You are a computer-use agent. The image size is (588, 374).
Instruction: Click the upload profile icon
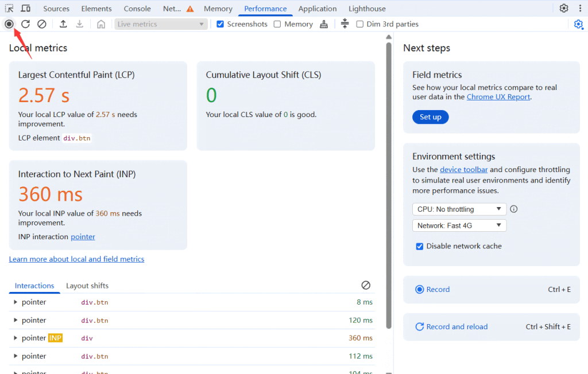coord(63,24)
